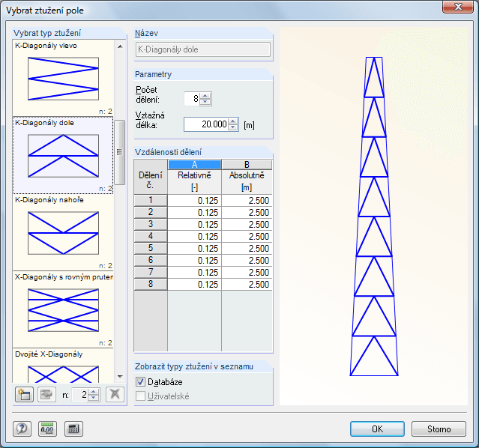Toggle the Databáze checkbox
The width and height of the screenshot is (479, 448).
click(140, 382)
